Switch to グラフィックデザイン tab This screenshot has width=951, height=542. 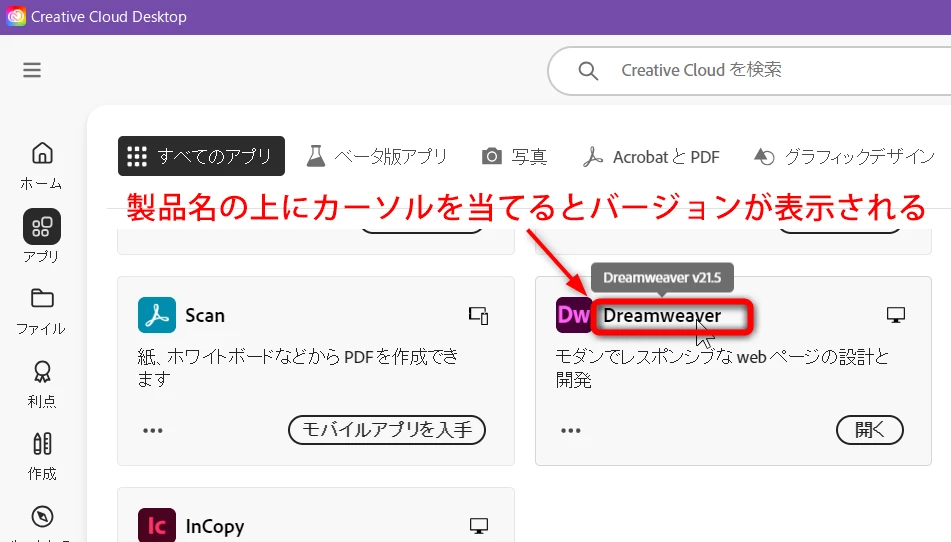[844, 156]
